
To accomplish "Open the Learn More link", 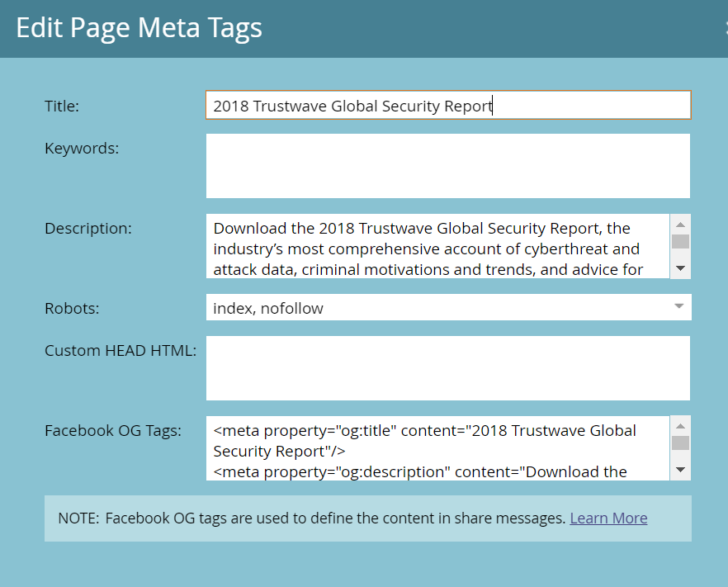I will [608, 518].
